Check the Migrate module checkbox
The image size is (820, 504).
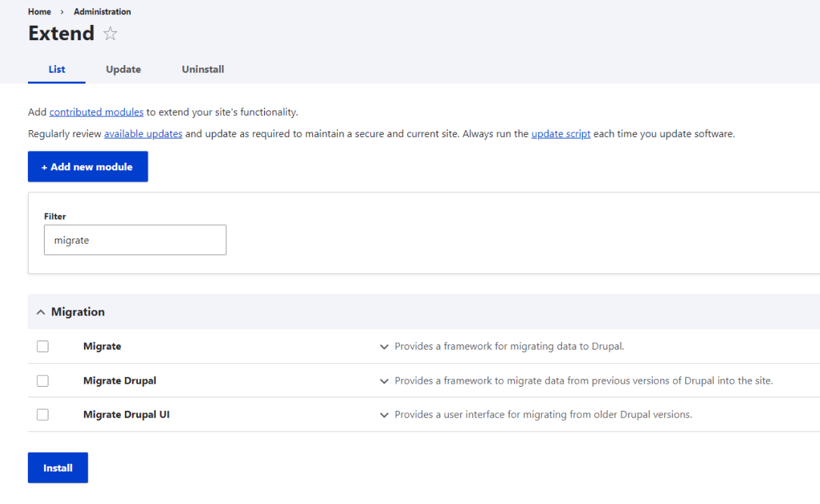[42, 347]
